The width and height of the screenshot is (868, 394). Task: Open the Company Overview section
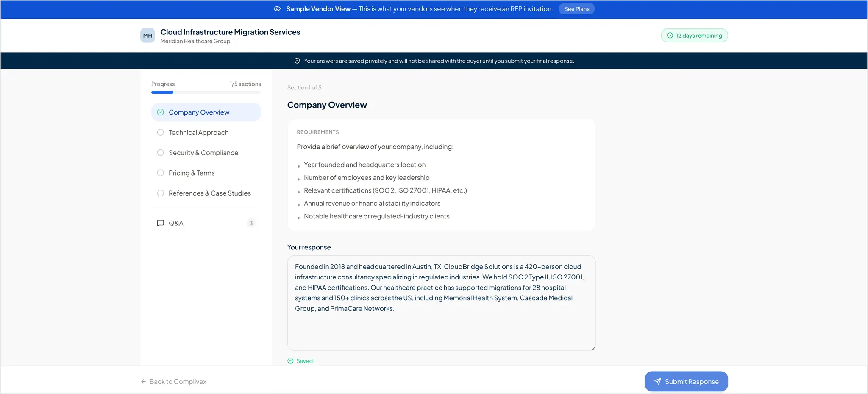coord(206,112)
